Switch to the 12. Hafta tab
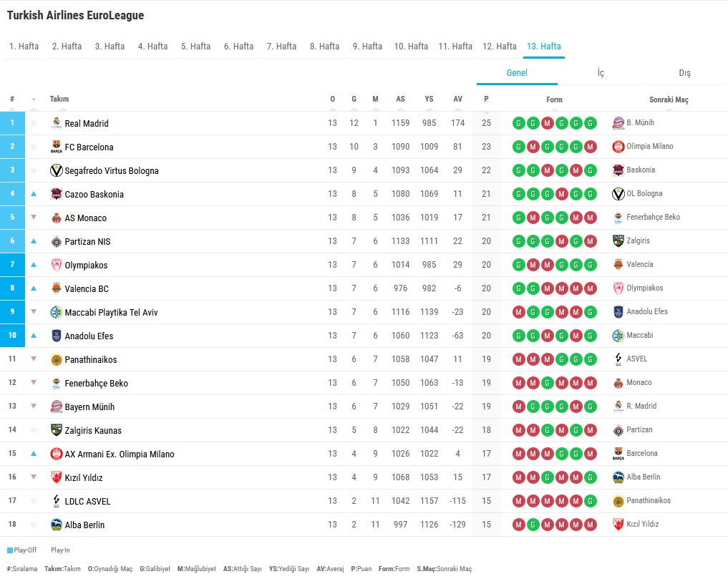Image resolution: width=728 pixels, height=579 pixels. click(x=500, y=47)
